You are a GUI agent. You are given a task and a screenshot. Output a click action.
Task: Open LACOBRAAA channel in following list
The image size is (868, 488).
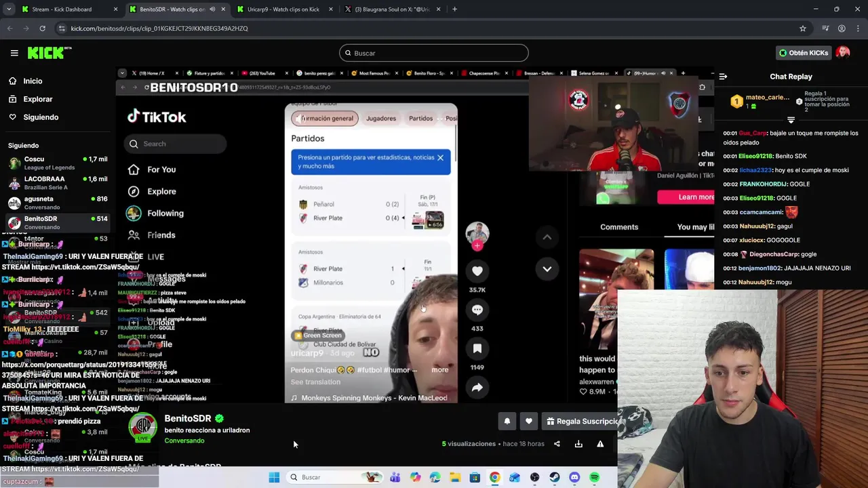(x=58, y=183)
